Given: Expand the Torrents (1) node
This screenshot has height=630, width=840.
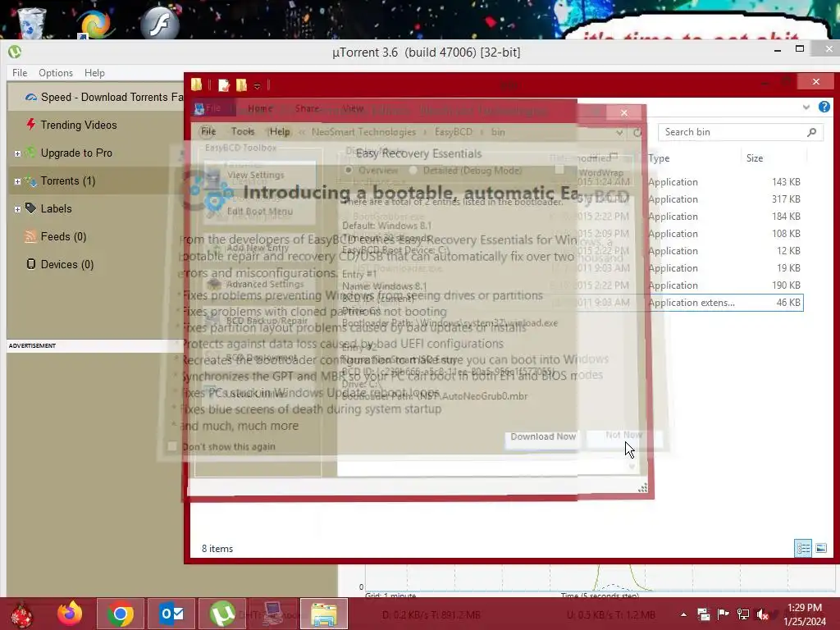Looking at the screenshot, I should coord(17,181).
